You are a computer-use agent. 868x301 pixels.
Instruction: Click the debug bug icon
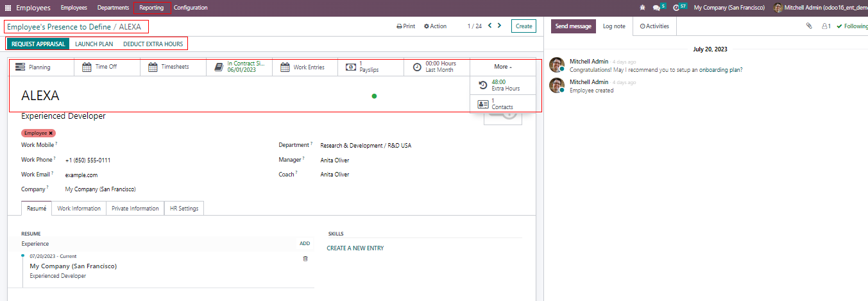point(643,8)
